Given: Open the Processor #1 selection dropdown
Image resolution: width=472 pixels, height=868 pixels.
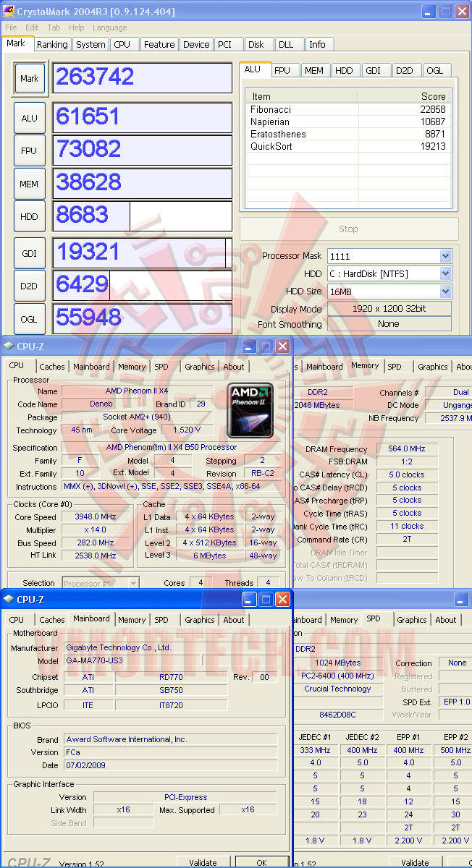Looking at the screenshot, I should 133,583.
